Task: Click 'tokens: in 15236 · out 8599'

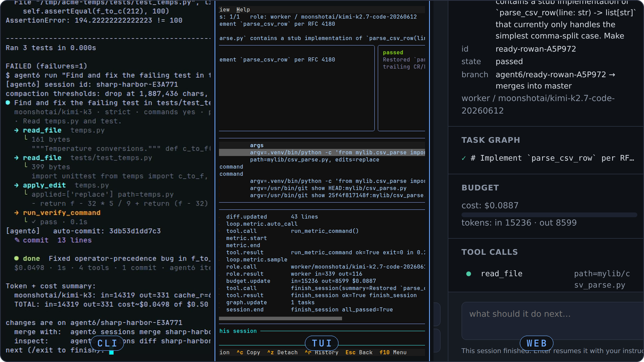Action: pos(519,223)
